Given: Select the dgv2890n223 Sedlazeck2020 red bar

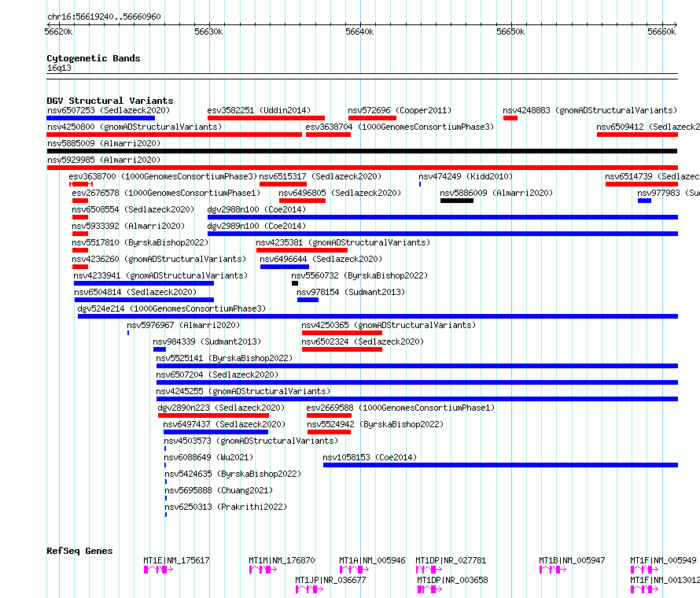Looking at the screenshot, I should [x=213, y=415].
